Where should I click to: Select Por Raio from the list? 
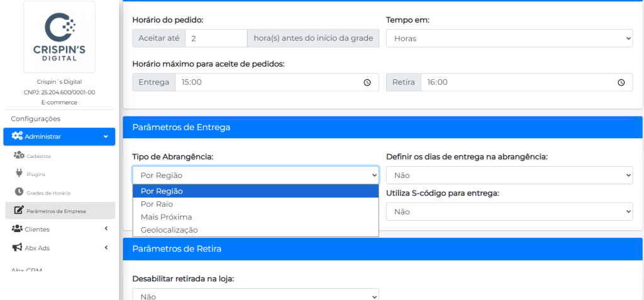tap(157, 204)
